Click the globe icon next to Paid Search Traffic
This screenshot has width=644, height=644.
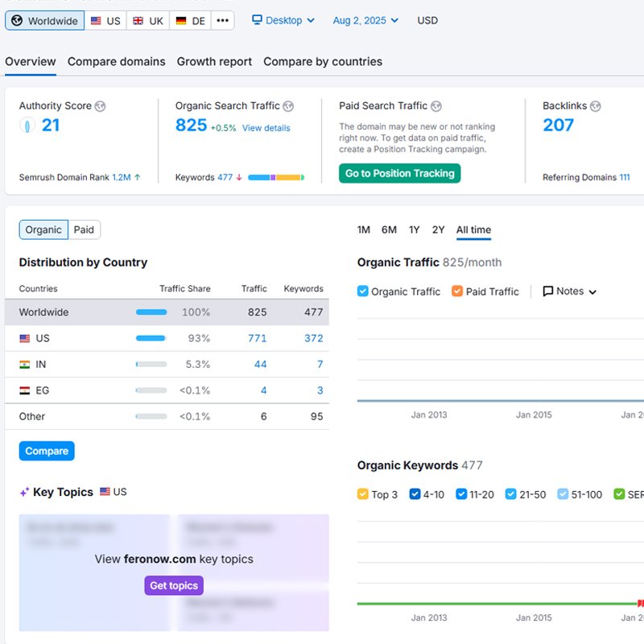pos(436,106)
